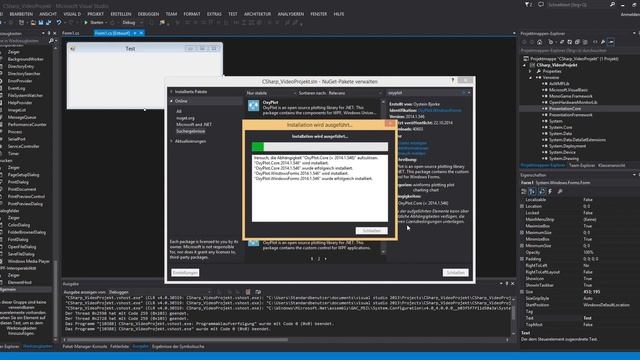
Task: Select the System.Drawing reference
Action: 564,158
